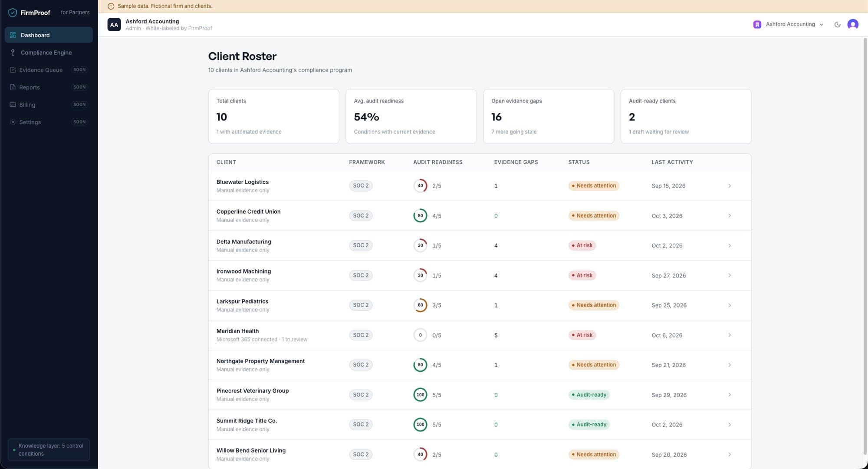Screen dimensions: 868x469
Task: Click the Total clients summary card
Action: [x=274, y=116]
